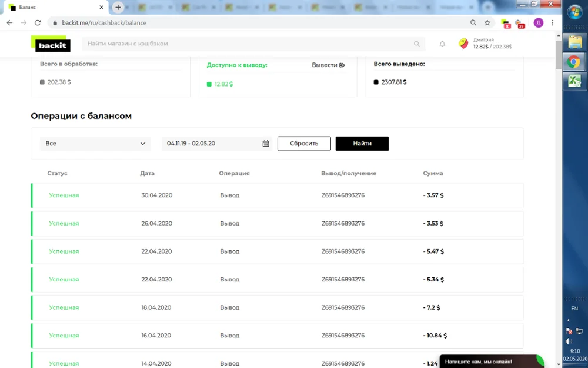Click the Операция column header
Image resolution: width=588 pixels, height=368 pixels.
coord(235,173)
